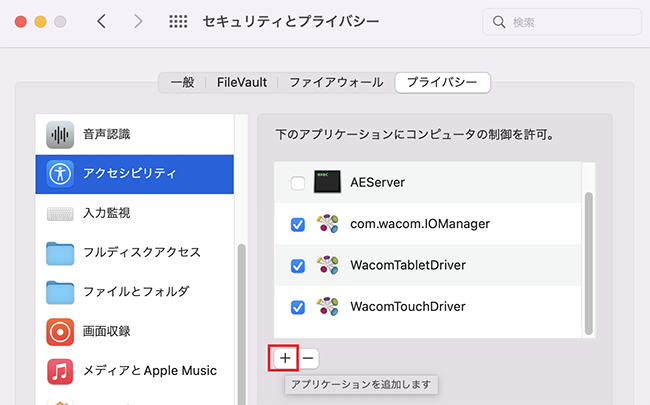650x405 pixels.
Task: Focus the 検索 search field
Action: click(x=562, y=22)
